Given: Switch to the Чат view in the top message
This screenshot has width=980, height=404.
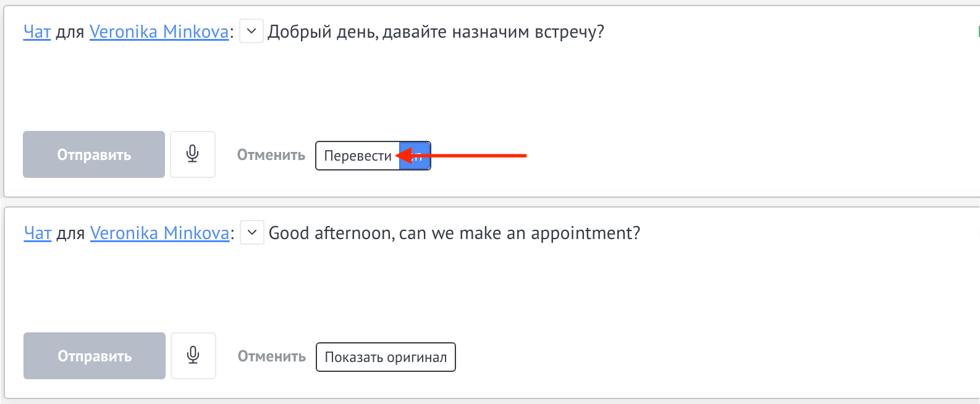Looking at the screenshot, I should pyautogui.click(x=36, y=31).
